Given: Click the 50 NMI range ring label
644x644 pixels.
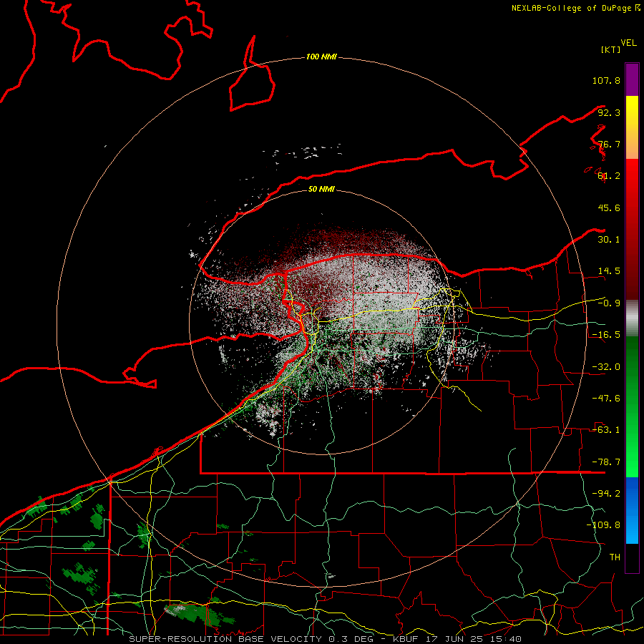Looking at the screenshot, I should click(x=321, y=189).
